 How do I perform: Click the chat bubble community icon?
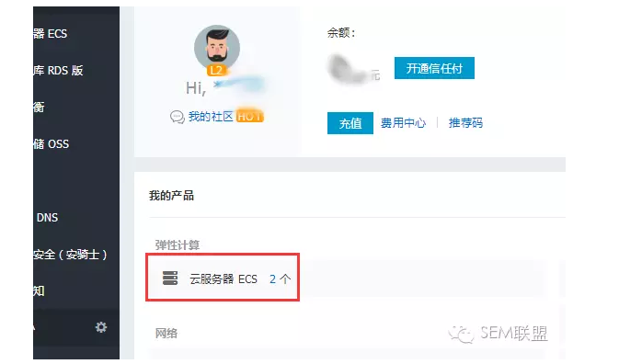[x=178, y=117]
